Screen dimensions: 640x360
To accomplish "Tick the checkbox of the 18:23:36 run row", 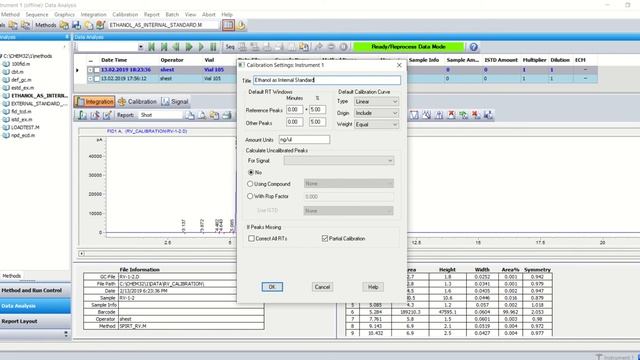I will [97, 70].
